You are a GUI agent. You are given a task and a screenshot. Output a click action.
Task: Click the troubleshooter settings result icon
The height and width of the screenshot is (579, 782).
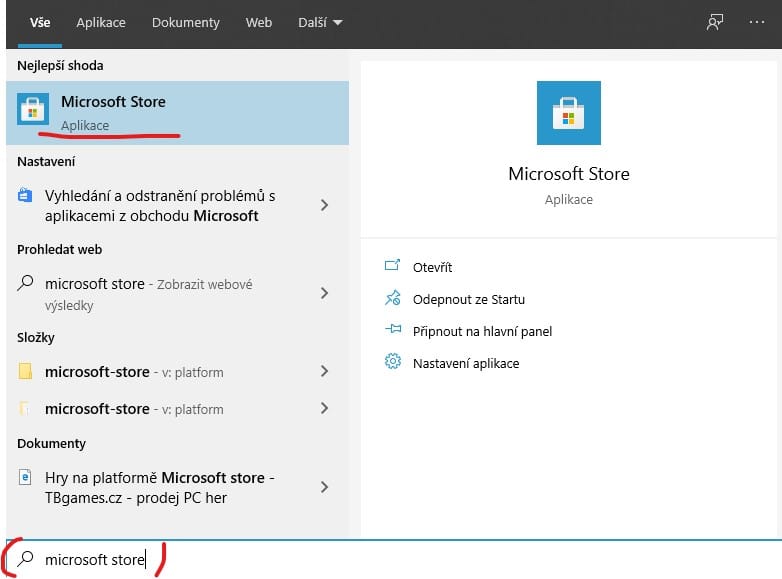(25, 195)
